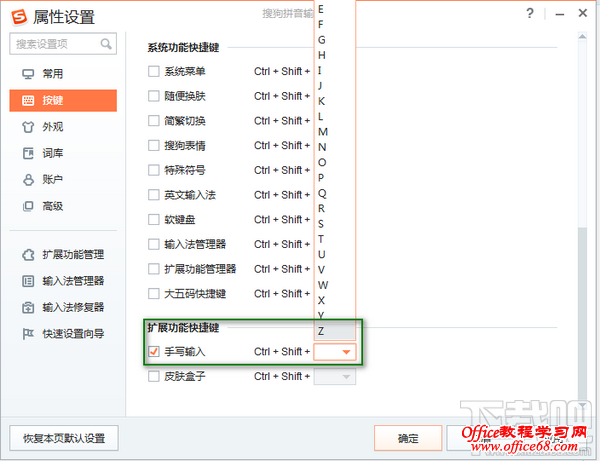Choose letter S in the dropdown list
The image size is (600, 461).
pos(335,224)
